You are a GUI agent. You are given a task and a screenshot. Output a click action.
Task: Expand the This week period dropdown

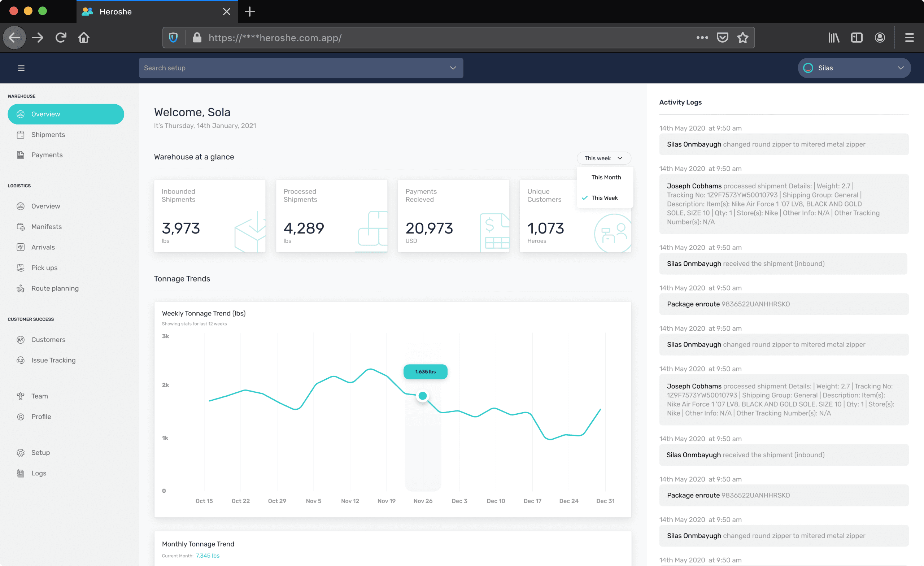(604, 158)
